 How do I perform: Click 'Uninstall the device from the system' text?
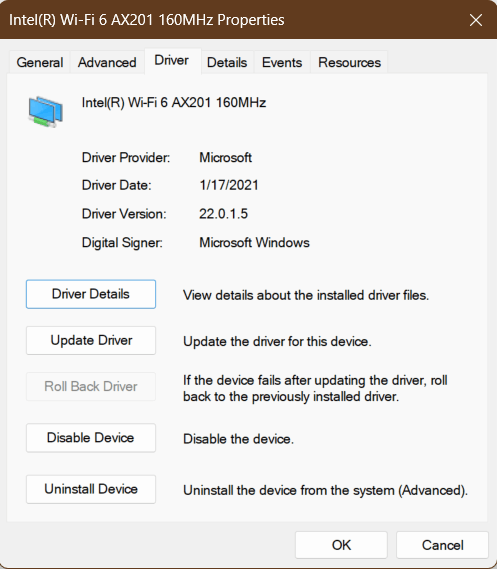(325, 490)
